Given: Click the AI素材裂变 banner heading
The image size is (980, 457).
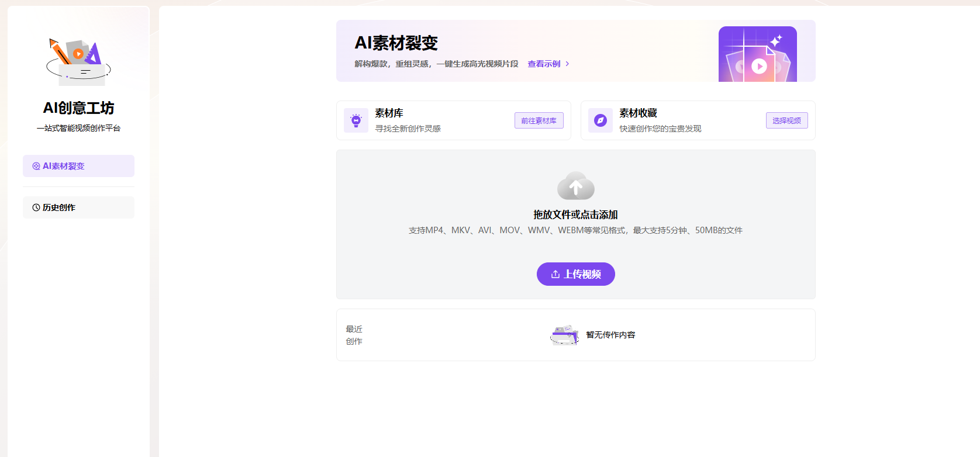Looking at the screenshot, I should point(396,43).
